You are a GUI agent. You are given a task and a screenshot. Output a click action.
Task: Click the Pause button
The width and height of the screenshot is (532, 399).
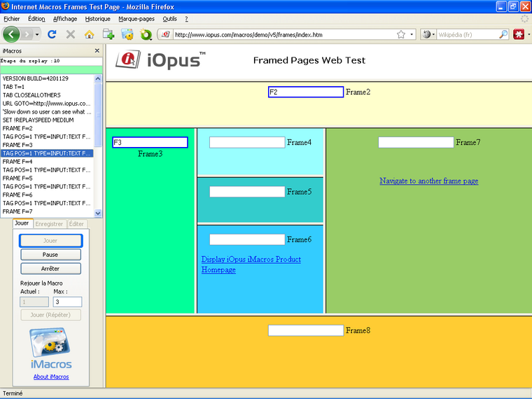tap(50, 255)
